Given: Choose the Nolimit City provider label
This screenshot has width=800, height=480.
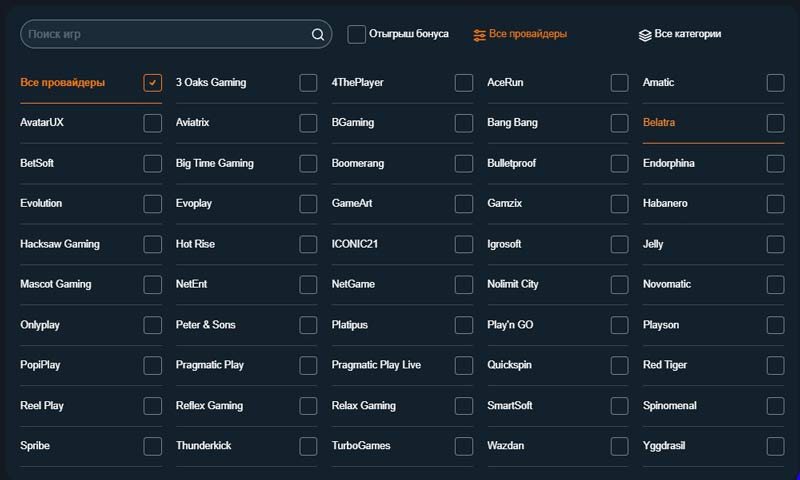Looking at the screenshot, I should coord(513,284).
